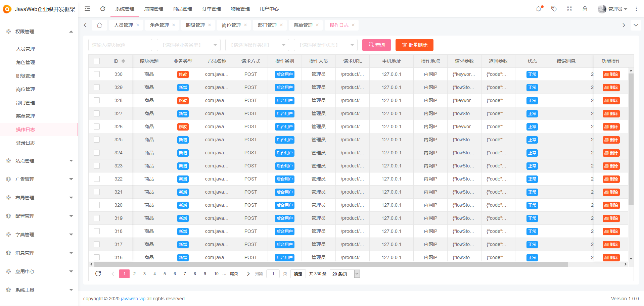The height and width of the screenshot is (306, 644).
Task: Open the notification bell with red badge
Action: pyautogui.click(x=539, y=9)
